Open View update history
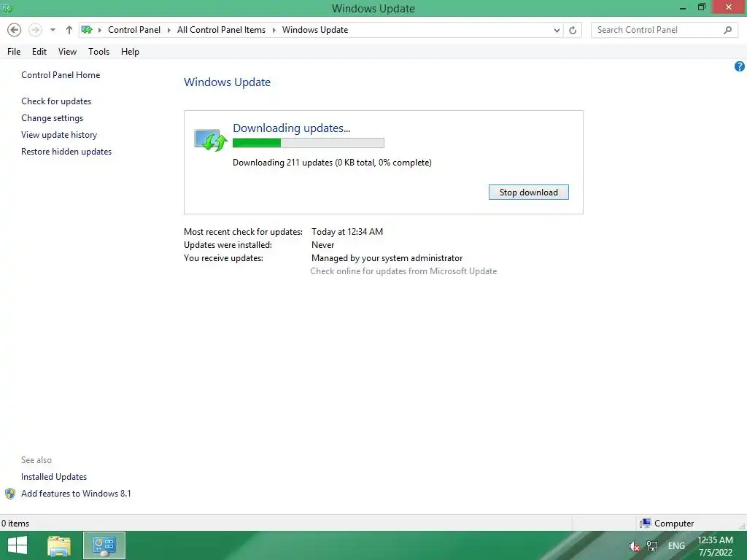The image size is (747, 560). tap(59, 135)
